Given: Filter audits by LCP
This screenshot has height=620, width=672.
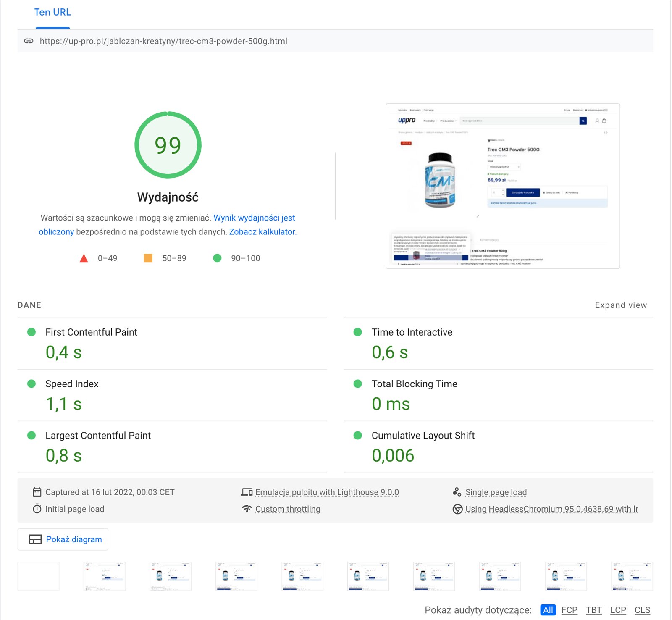Looking at the screenshot, I should pos(618,610).
